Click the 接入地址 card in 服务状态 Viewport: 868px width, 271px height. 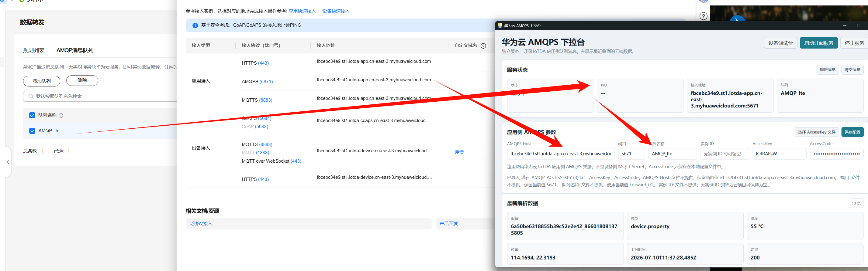tap(730, 96)
